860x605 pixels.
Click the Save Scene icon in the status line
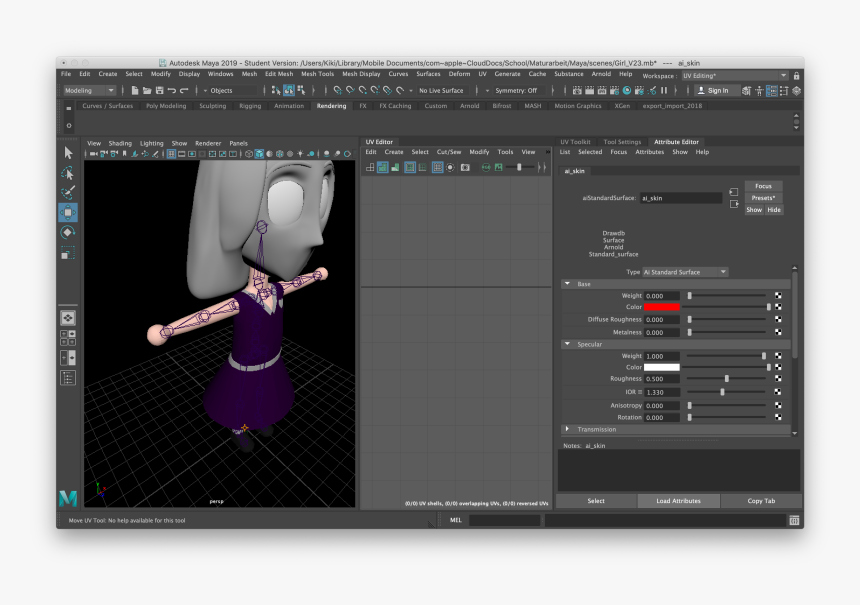tap(159, 91)
